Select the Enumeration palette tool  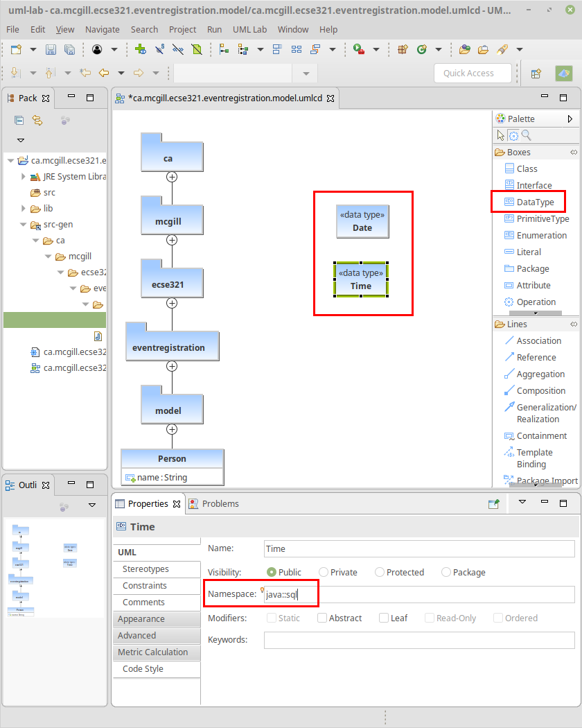pos(536,236)
